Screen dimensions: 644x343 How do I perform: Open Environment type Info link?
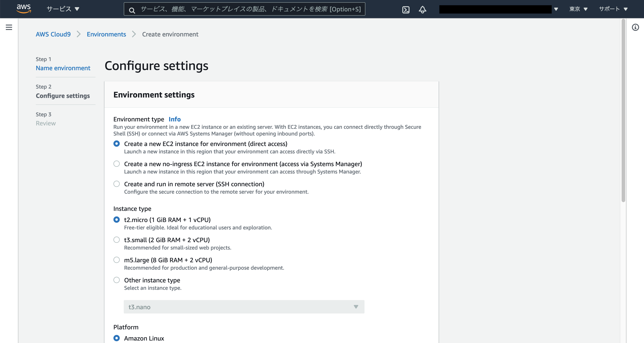pos(175,119)
